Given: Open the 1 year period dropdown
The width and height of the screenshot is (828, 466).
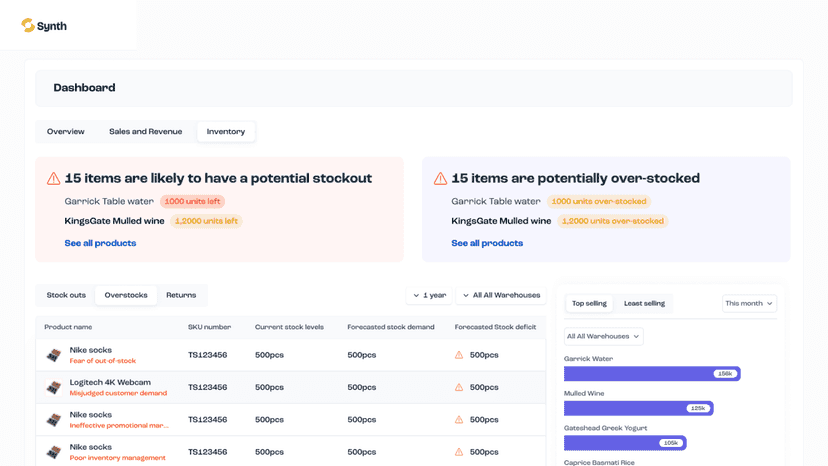Looking at the screenshot, I should (x=429, y=295).
